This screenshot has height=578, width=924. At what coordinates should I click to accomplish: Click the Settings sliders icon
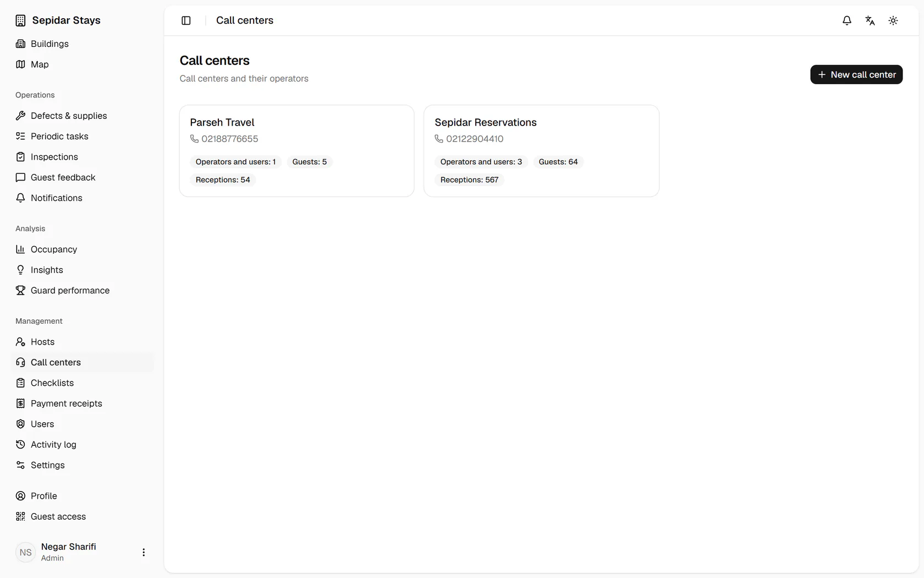(20, 465)
